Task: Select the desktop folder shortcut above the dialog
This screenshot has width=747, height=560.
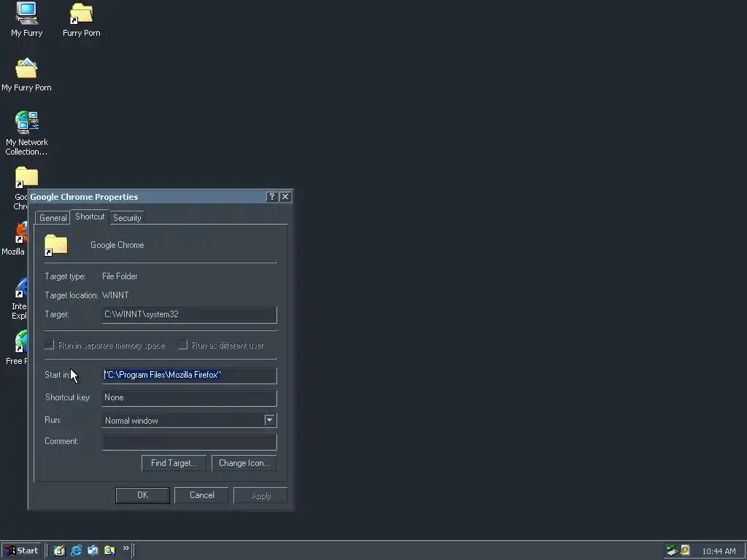Action: tap(26, 178)
